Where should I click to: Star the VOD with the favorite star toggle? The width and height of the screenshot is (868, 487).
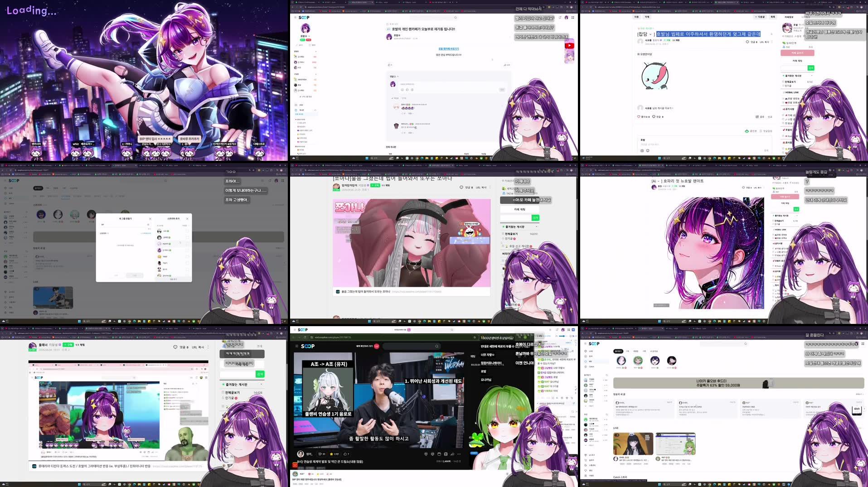[331, 454]
